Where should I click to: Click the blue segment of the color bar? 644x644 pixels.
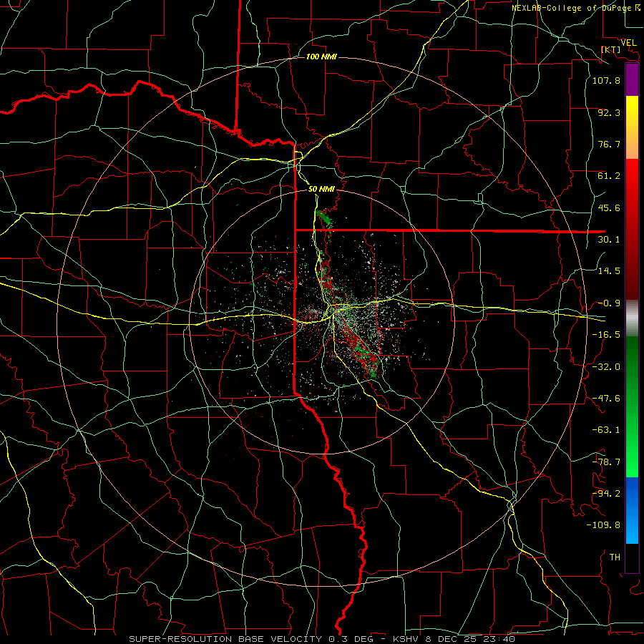coord(632,510)
